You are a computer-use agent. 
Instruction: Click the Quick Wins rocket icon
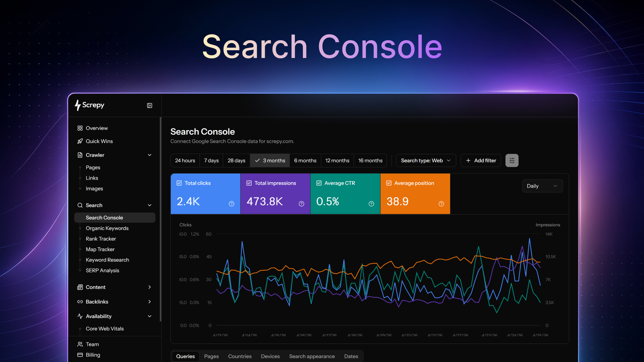coord(80,141)
